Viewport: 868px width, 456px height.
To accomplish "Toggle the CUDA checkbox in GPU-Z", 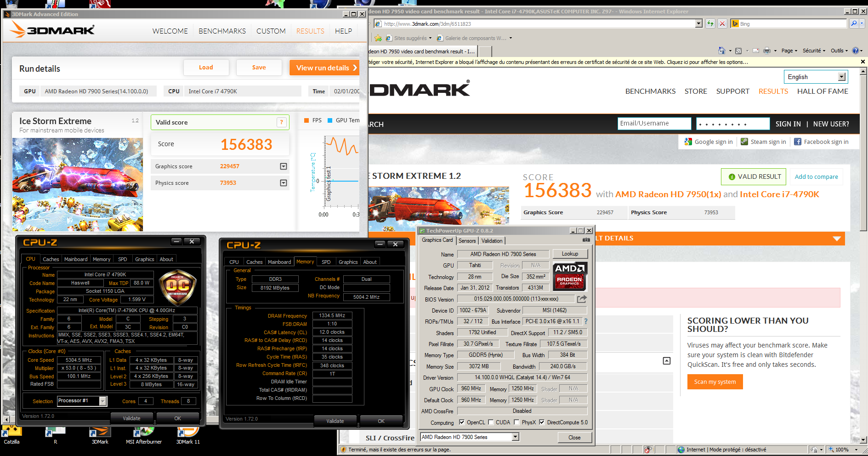I will 491,422.
